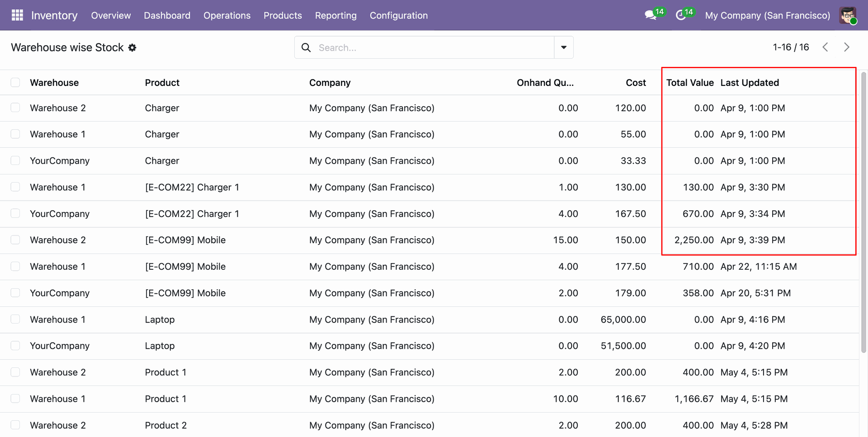Click the May 4, 5:28 PM date cell
The width and height of the screenshot is (868, 437).
coord(754,425)
